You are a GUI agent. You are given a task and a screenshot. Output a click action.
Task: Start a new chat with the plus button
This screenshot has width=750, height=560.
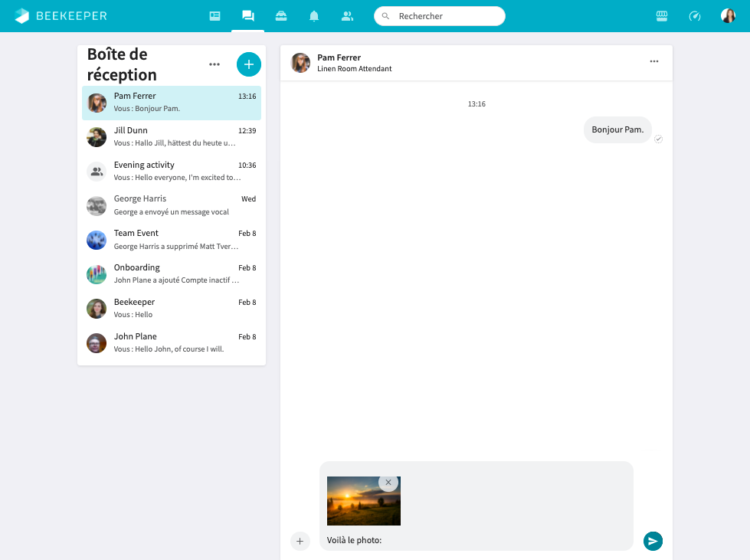[x=248, y=64]
